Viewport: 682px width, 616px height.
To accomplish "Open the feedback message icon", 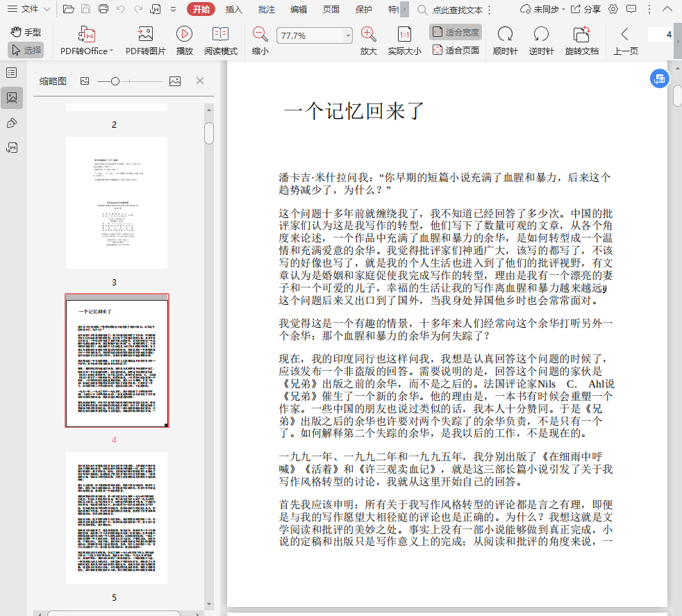I will tap(631, 9).
